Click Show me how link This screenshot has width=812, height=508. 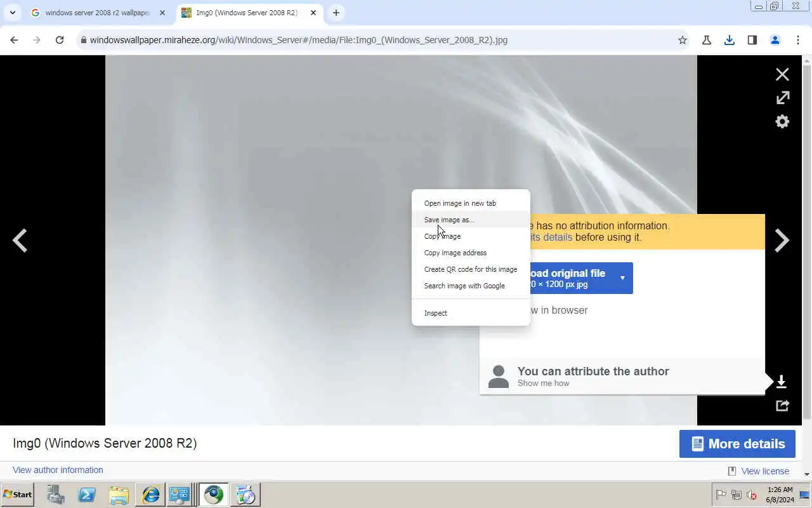[543, 384]
